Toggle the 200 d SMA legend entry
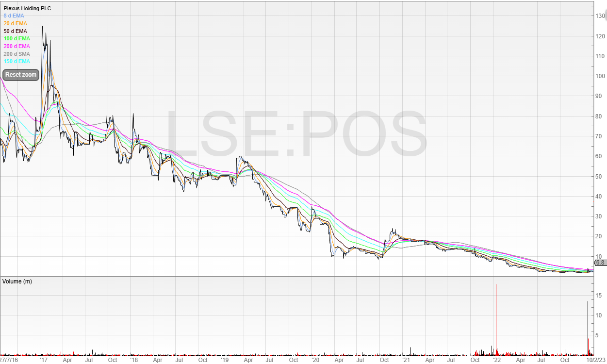This screenshot has height=364, width=607. (16, 54)
